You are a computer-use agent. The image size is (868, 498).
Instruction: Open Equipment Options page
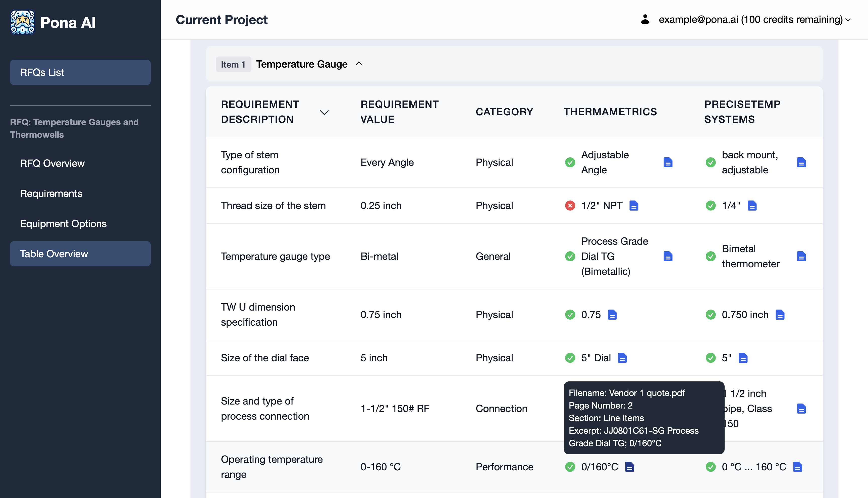[63, 224]
